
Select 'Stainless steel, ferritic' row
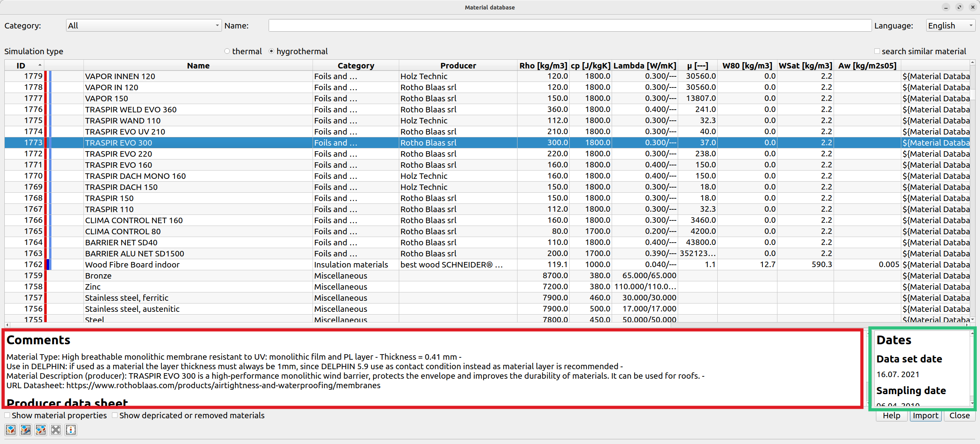coord(487,298)
